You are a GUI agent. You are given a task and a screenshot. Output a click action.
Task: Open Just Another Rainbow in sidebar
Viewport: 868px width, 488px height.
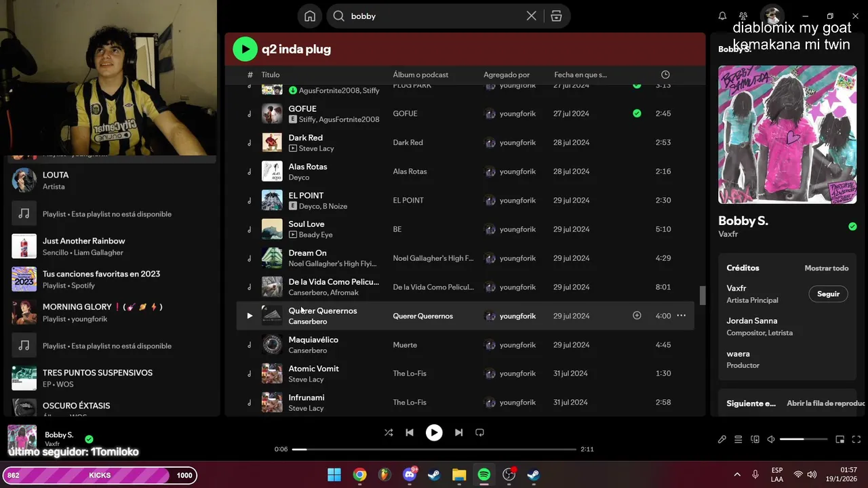[112, 247]
